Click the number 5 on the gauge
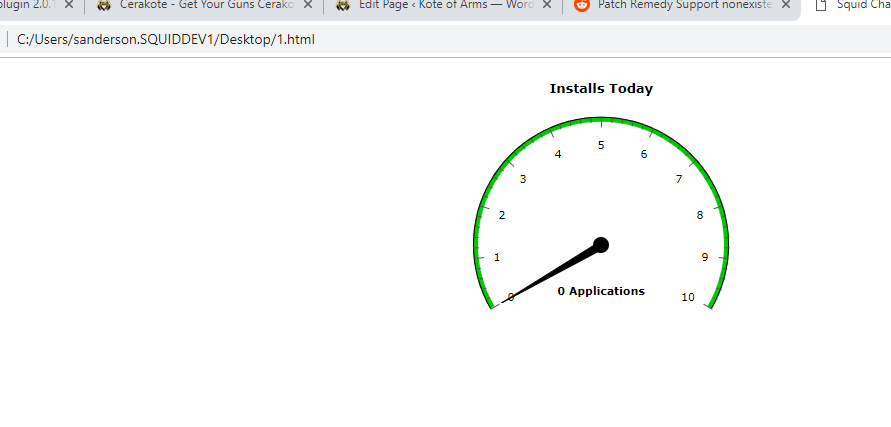This screenshot has height=427, width=891. click(x=601, y=145)
